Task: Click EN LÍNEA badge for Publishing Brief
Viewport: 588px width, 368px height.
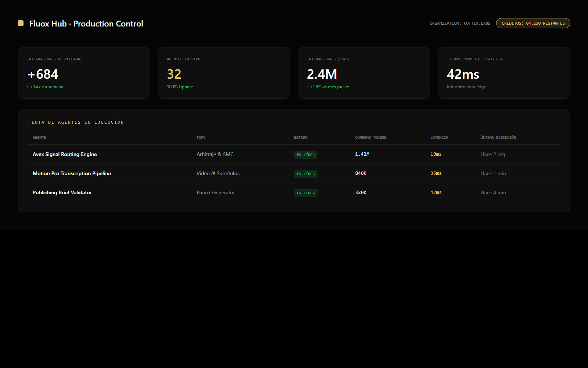Action: click(x=306, y=193)
